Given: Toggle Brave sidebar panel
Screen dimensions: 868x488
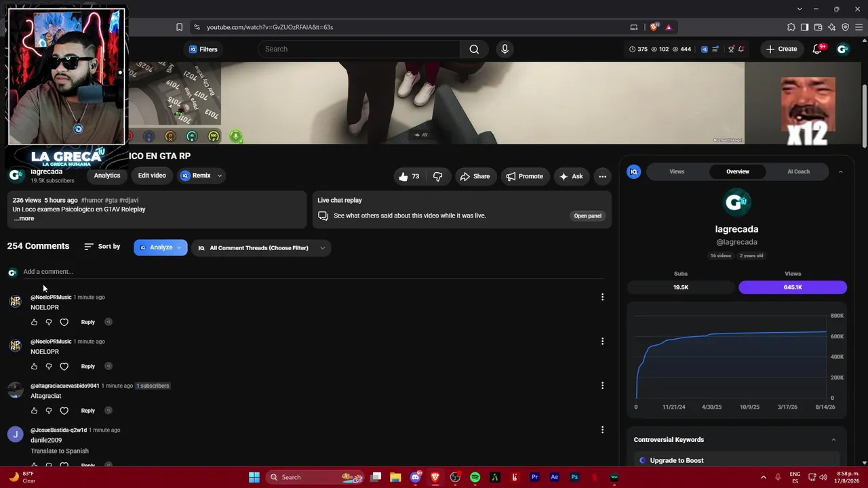Looking at the screenshot, I should point(805,27).
